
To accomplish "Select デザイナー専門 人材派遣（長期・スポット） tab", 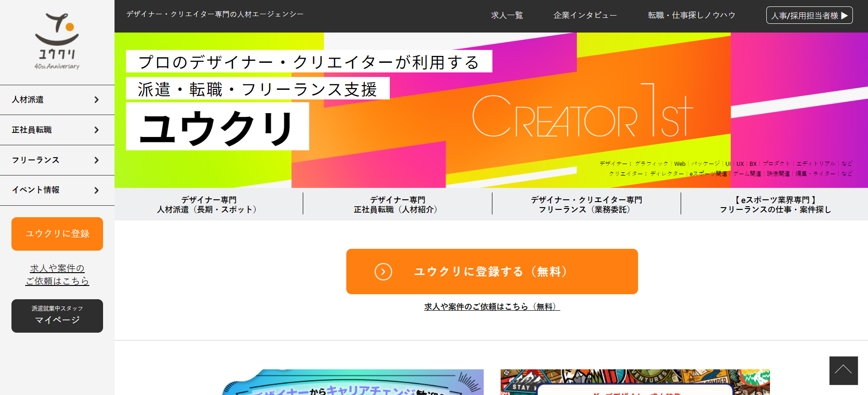I will point(208,204).
